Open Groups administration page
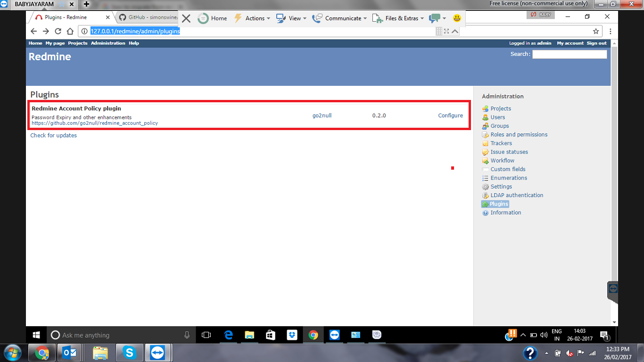This screenshot has width=644, height=362. pyautogui.click(x=499, y=126)
